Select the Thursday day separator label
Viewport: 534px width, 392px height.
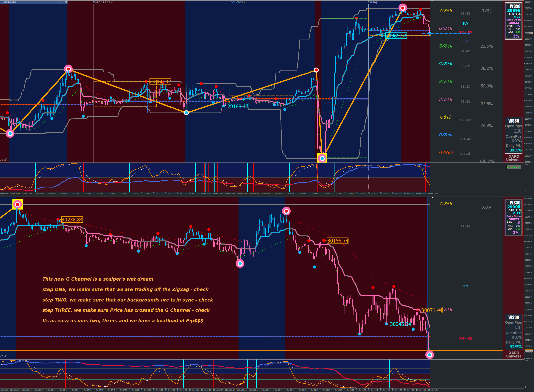click(x=238, y=2)
